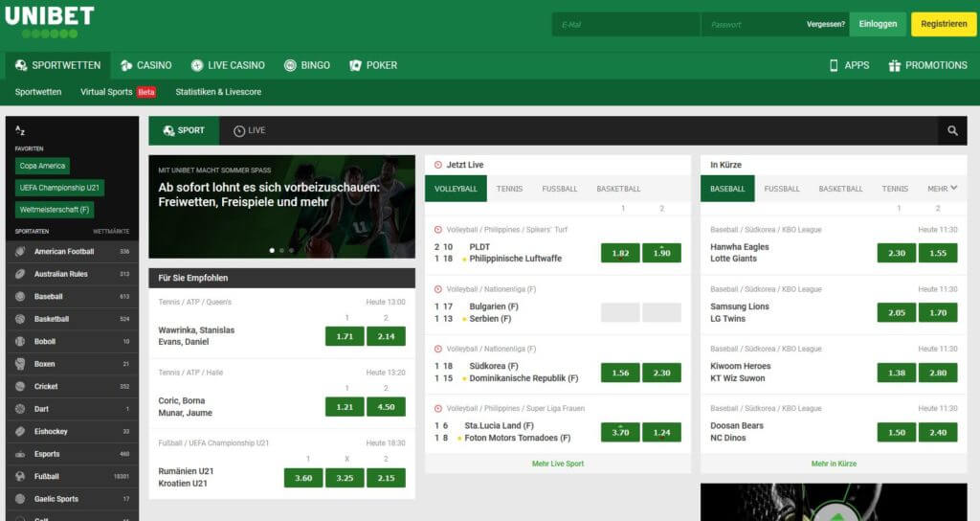The image size is (980, 521).
Task: Select the Esports controller icon
Action: click(x=20, y=454)
